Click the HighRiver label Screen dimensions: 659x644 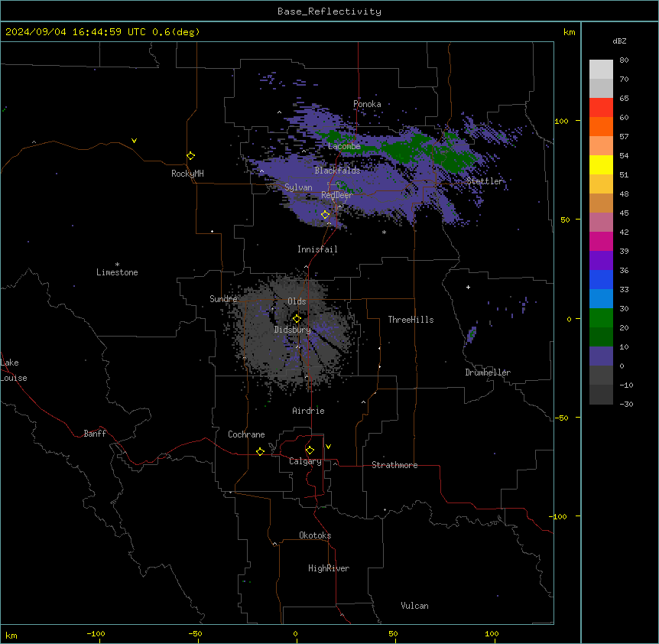pos(329,568)
